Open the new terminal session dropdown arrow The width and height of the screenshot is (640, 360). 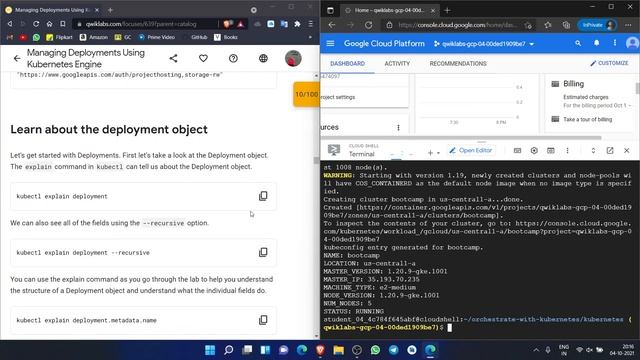(438, 153)
